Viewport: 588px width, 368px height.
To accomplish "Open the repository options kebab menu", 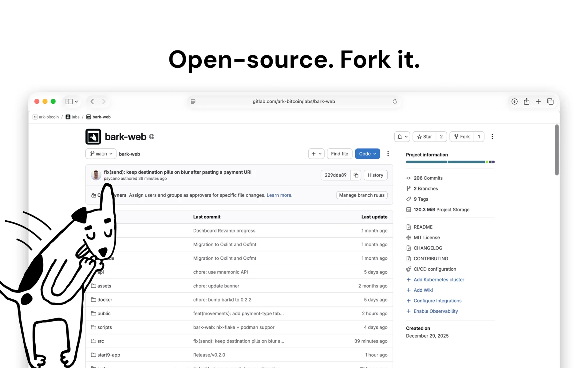I will [x=388, y=154].
